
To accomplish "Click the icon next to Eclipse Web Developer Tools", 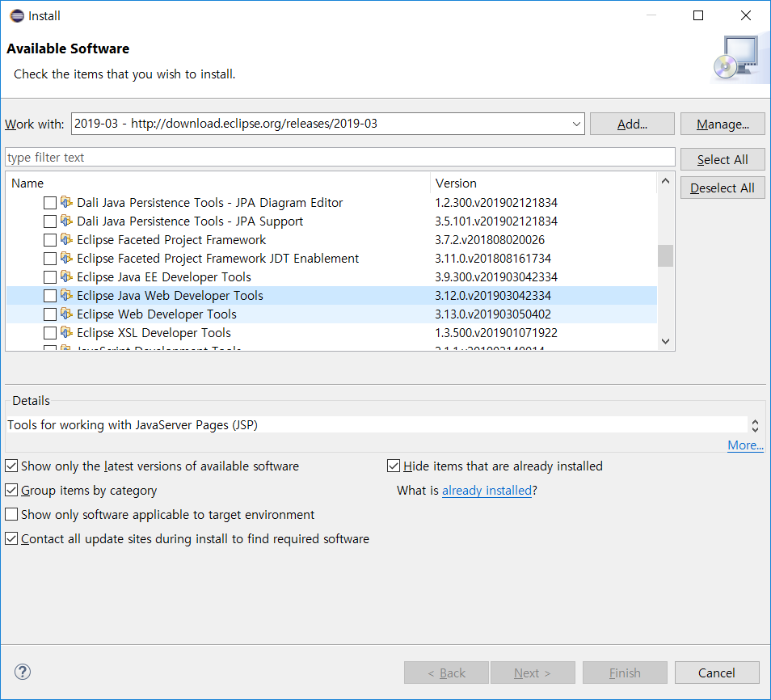I will click(66, 314).
